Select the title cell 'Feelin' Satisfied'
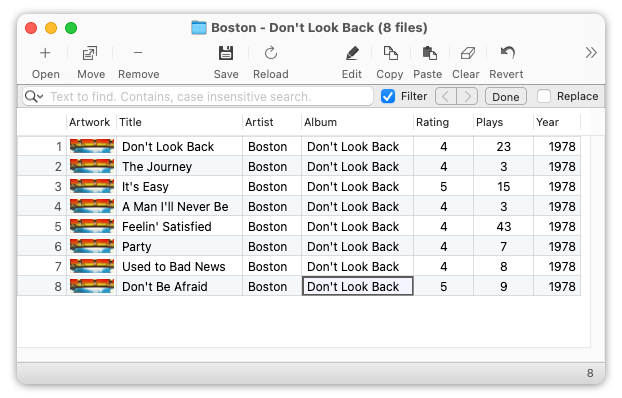This screenshot has width=622, height=398. tap(180, 227)
